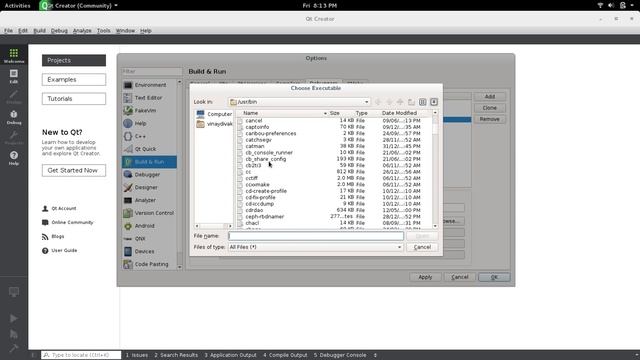Screen dimensions: 640x360
Task: Select Debugger category in Options
Action: [x=149, y=174]
